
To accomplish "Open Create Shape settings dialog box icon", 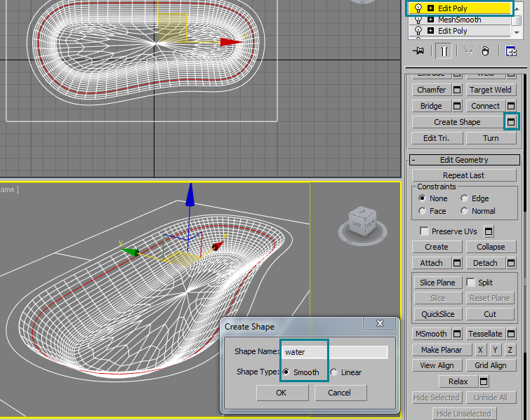I will pyautogui.click(x=511, y=121).
